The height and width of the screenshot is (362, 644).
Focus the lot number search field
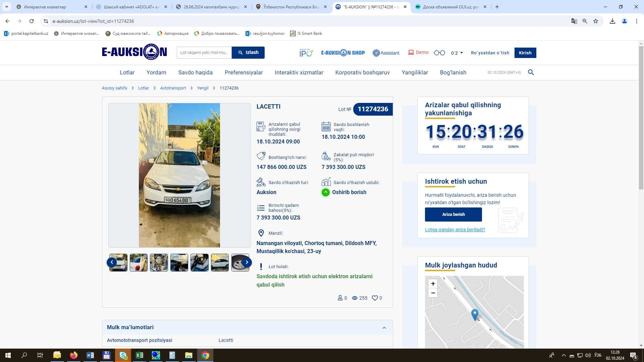tap(204, 52)
